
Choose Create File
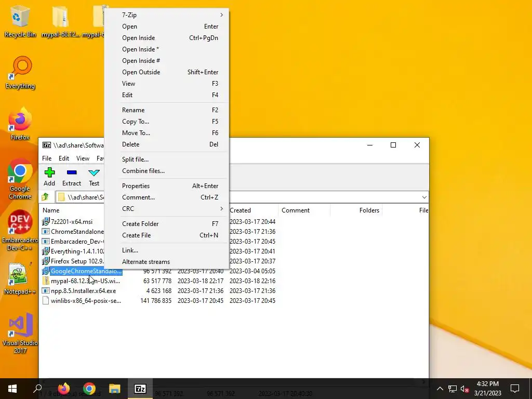pos(167,235)
